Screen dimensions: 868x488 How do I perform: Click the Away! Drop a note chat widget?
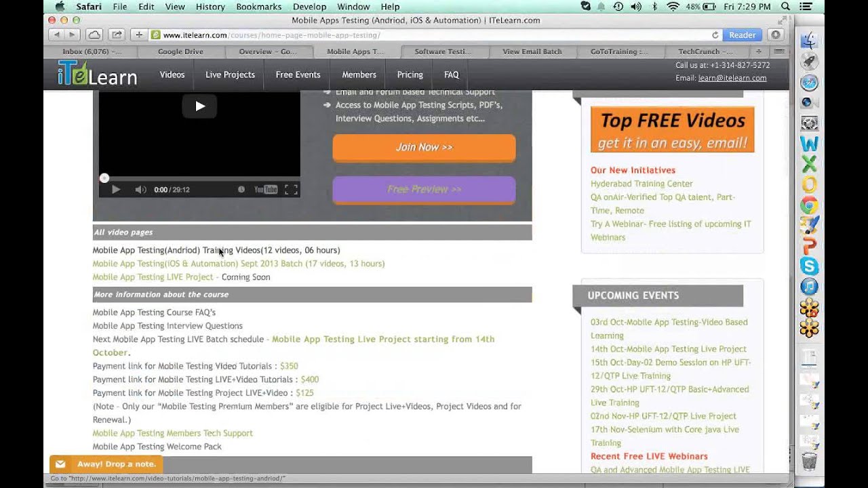(x=106, y=464)
